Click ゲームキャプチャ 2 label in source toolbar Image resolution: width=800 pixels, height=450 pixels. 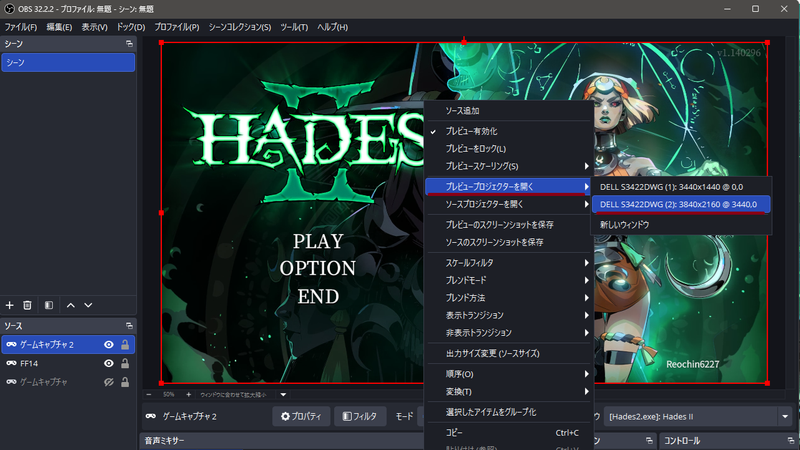[x=189, y=416]
